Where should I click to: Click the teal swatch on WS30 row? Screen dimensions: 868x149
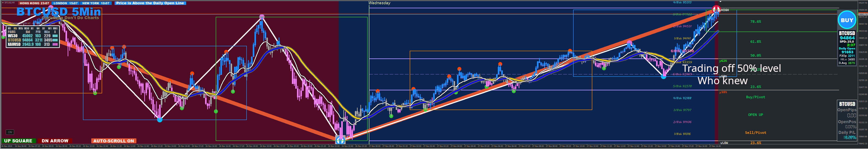(x=55, y=36)
